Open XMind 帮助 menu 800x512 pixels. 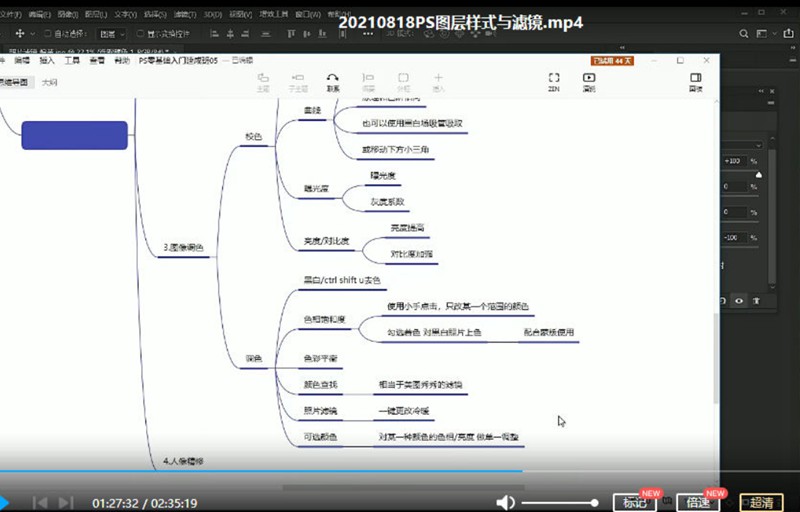(122, 60)
